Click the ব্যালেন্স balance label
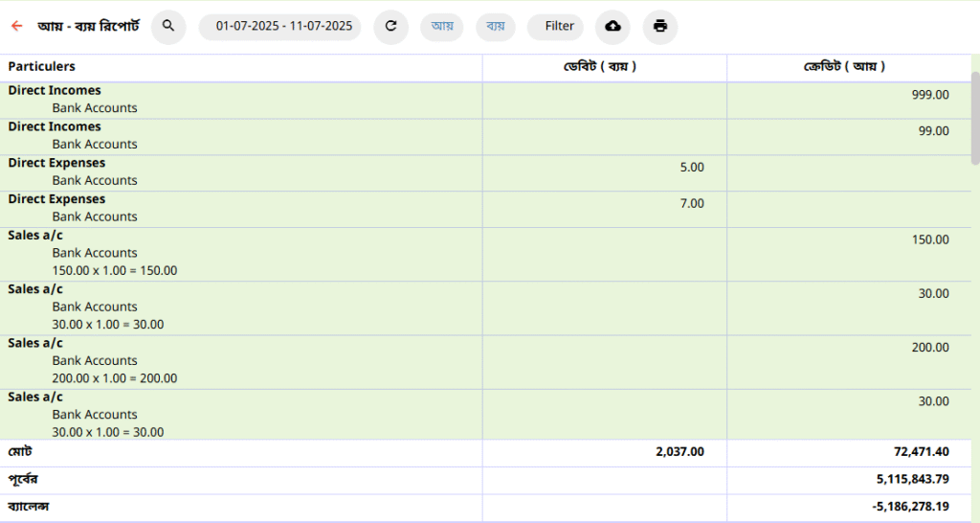 pyautogui.click(x=28, y=507)
